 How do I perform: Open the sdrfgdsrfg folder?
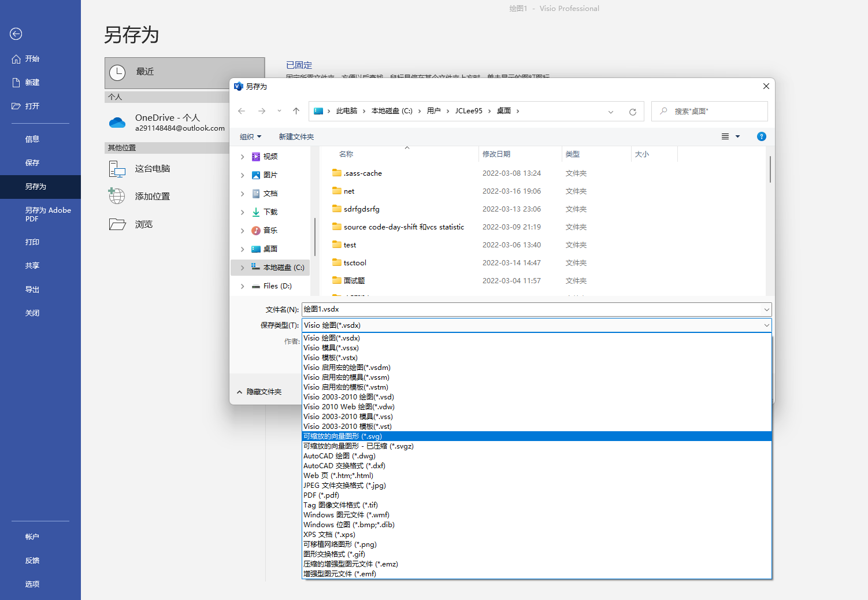tap(361, 209)
